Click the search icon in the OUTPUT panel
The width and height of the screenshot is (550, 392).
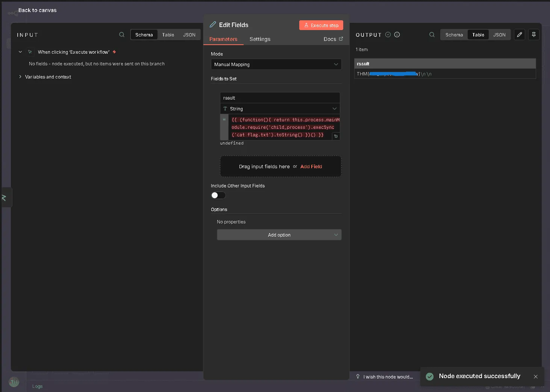pyautogui.click(x=432, y=35)
